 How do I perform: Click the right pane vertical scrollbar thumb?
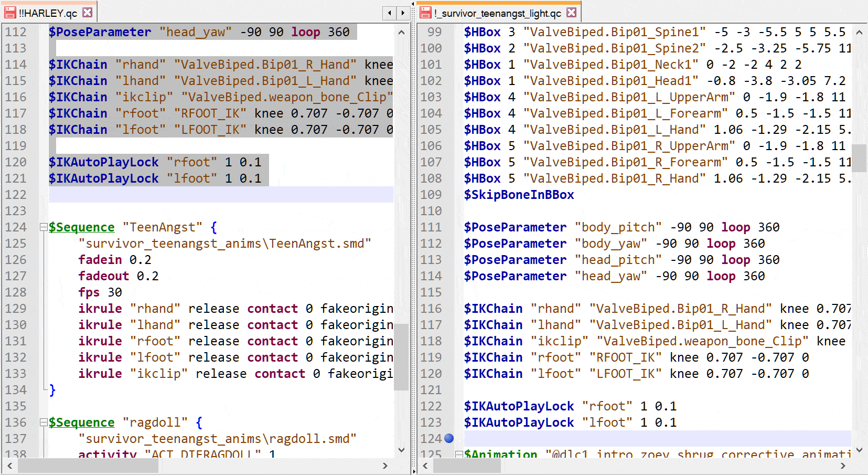(859, 158)
